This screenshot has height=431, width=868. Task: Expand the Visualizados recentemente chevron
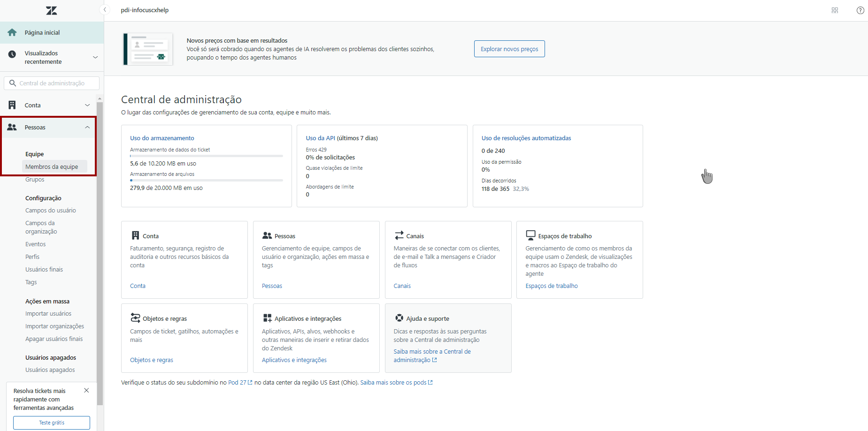point(95,57)
